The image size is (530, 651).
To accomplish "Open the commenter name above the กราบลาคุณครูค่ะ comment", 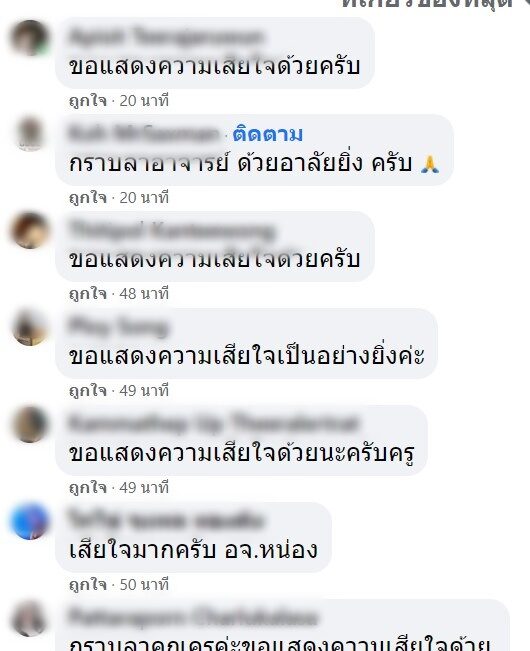I will [193, 617].
